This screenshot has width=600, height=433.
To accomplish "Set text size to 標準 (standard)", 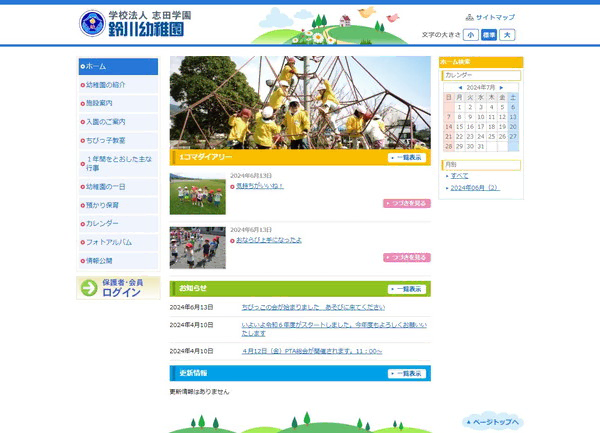I will coord(489,35).
